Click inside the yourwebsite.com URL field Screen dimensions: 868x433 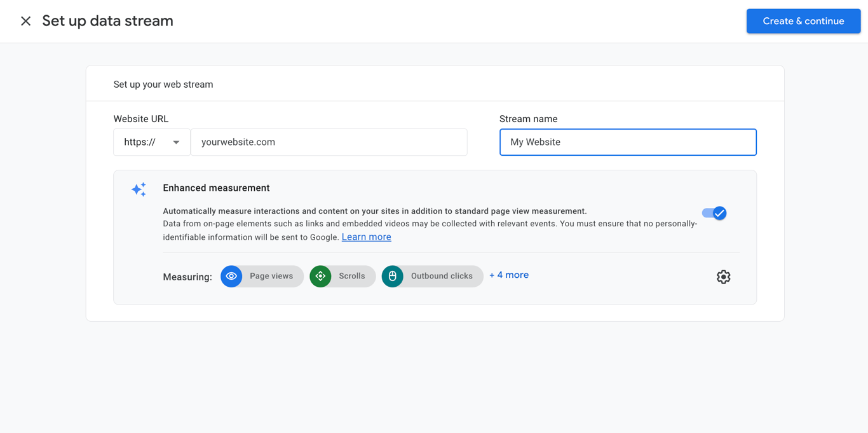[x=329, y=142]
